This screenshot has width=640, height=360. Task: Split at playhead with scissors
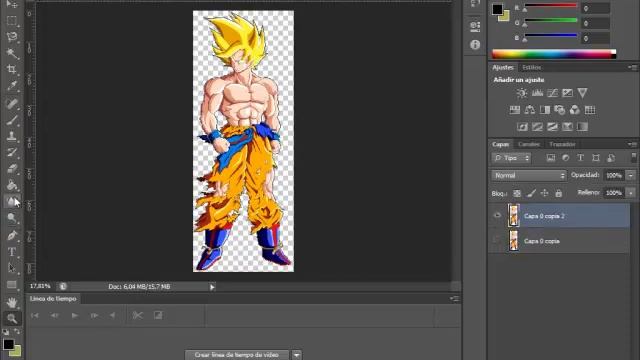tap(138, 315)
